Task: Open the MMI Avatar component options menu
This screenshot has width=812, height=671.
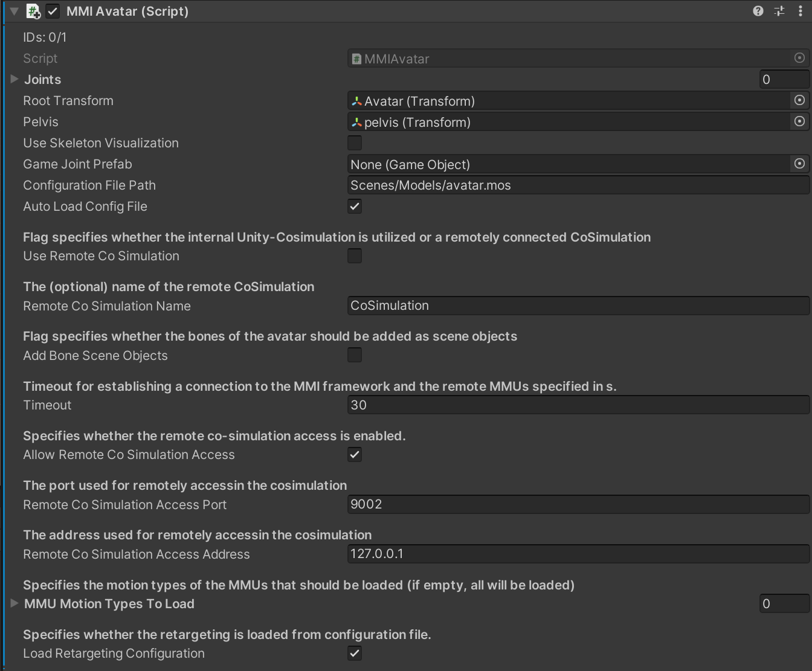Action: point(801,11)
